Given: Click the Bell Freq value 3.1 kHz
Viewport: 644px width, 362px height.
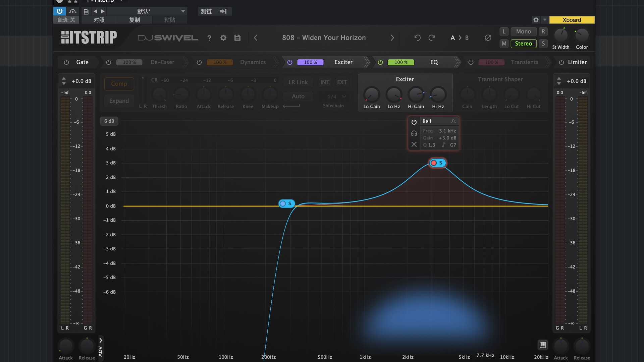Looking at the screenshot, I should (447, 131).
